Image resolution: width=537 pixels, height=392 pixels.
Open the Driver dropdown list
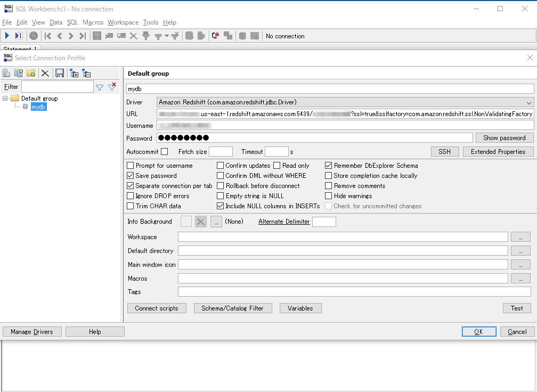(530, 102)
